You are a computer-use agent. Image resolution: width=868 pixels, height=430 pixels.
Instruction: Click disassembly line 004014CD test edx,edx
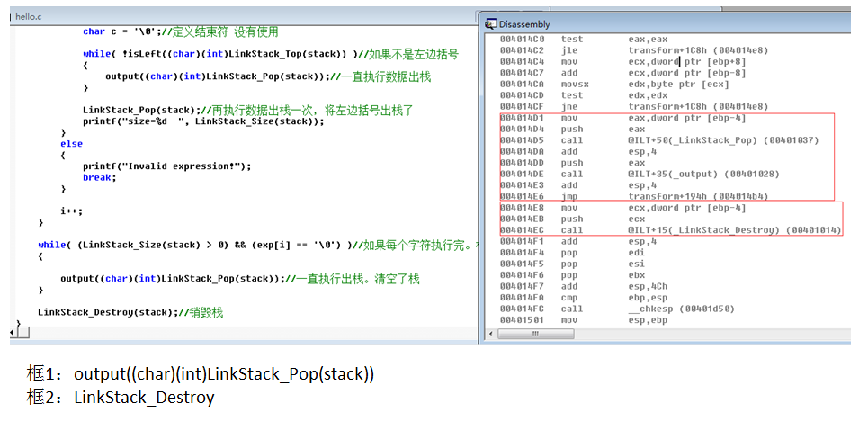584,95
